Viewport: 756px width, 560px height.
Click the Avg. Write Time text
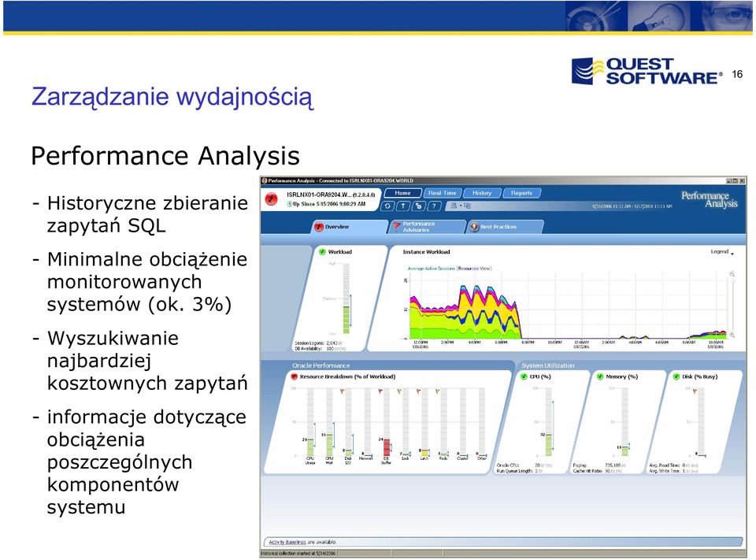click(x=673, y=471)
